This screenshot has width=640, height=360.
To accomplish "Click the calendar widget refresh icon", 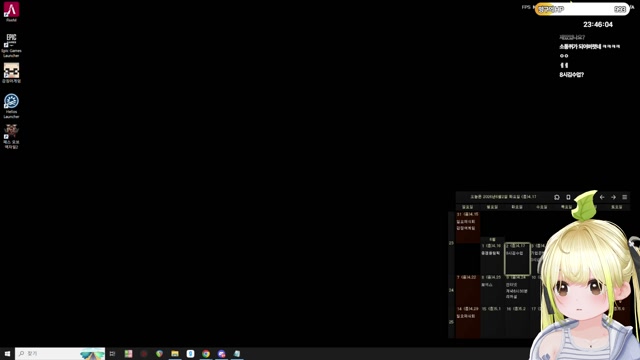I will 557,197.
